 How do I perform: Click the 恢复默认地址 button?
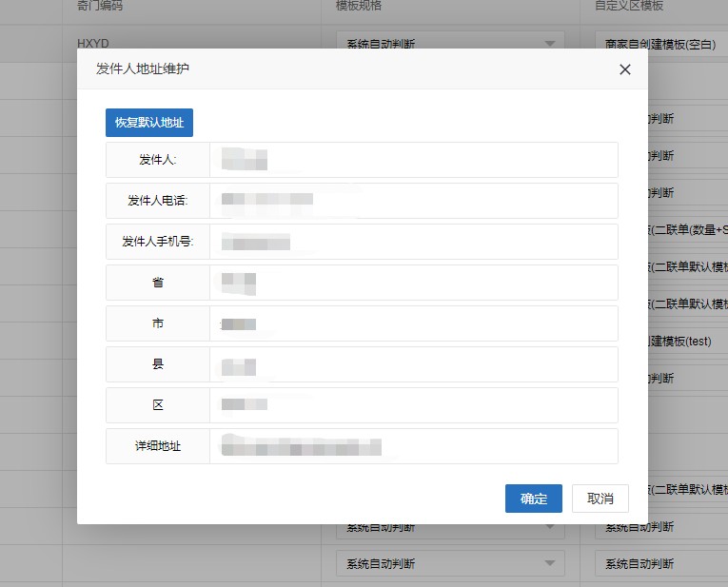click(x=149, y=124)
